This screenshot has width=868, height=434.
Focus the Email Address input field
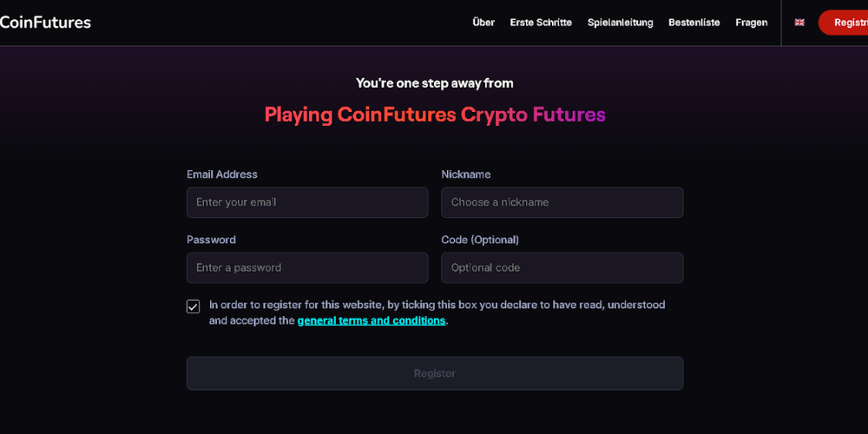[307, 202]
